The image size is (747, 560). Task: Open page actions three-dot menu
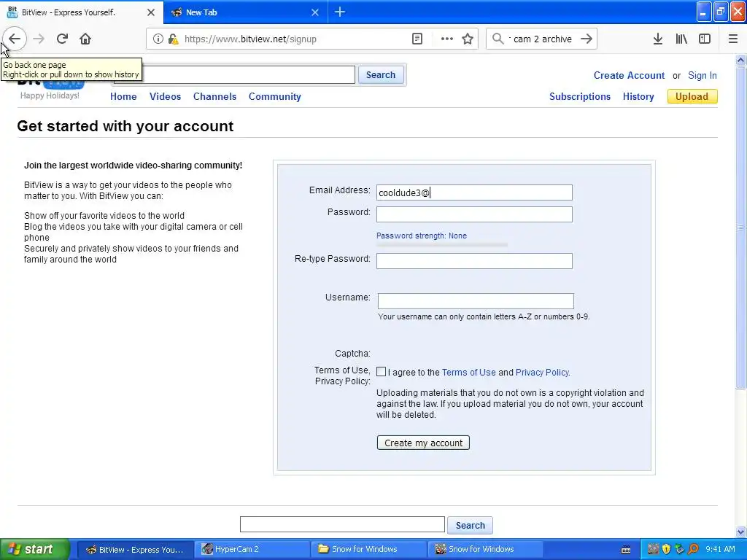[x=446, y=39]
